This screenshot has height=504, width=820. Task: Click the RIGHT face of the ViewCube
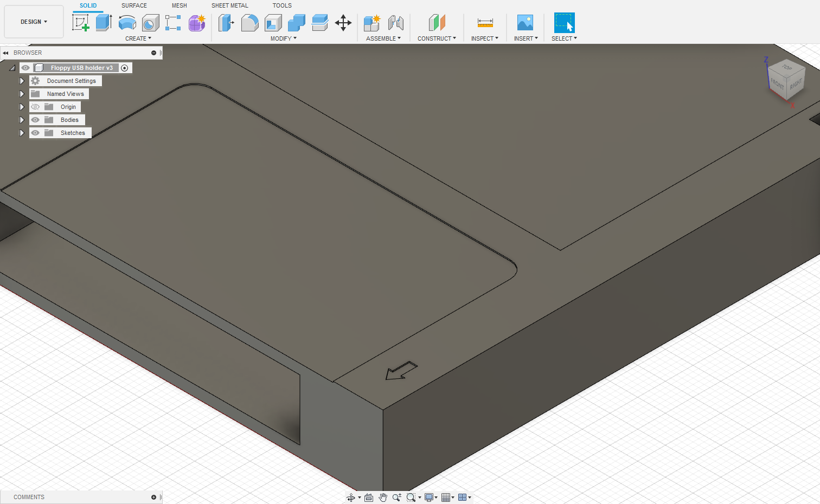796,84
